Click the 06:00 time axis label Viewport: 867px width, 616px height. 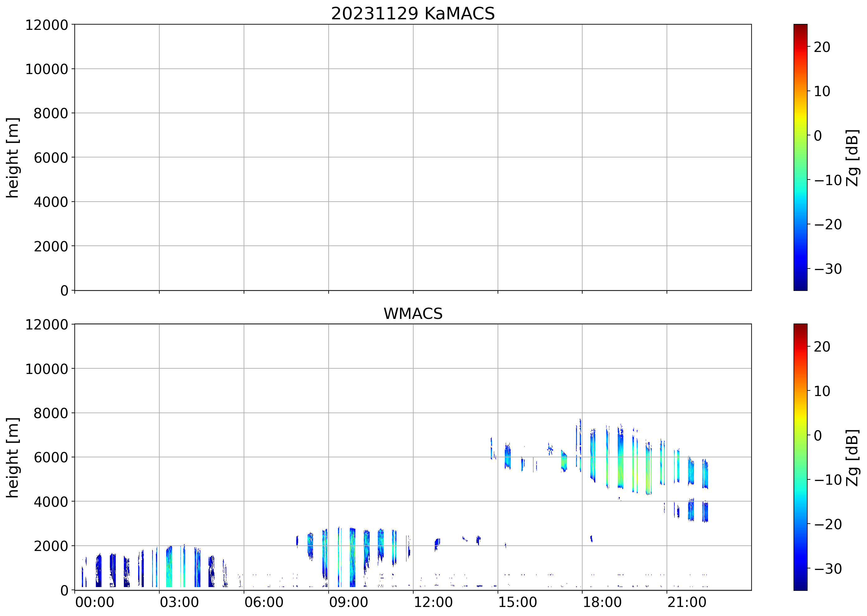tap(264, 602)
